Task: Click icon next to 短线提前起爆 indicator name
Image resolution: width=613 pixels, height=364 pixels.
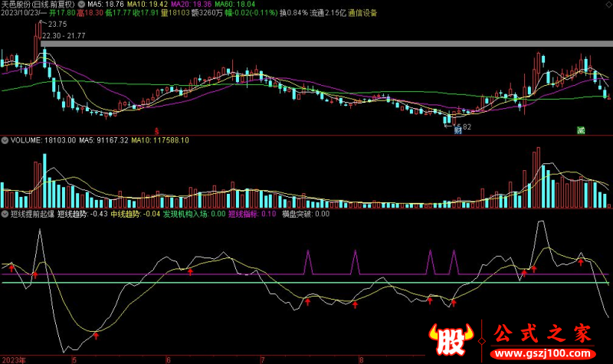Action: pos(4,215)
